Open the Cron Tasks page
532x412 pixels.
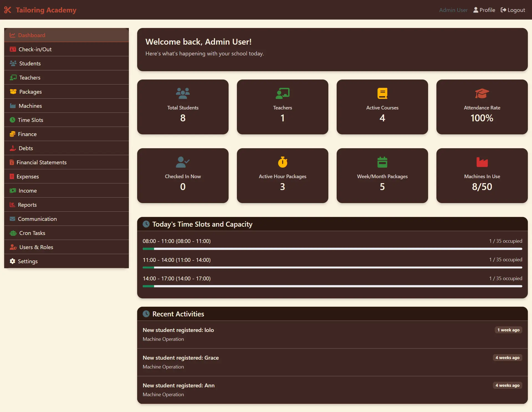(66, 233)
